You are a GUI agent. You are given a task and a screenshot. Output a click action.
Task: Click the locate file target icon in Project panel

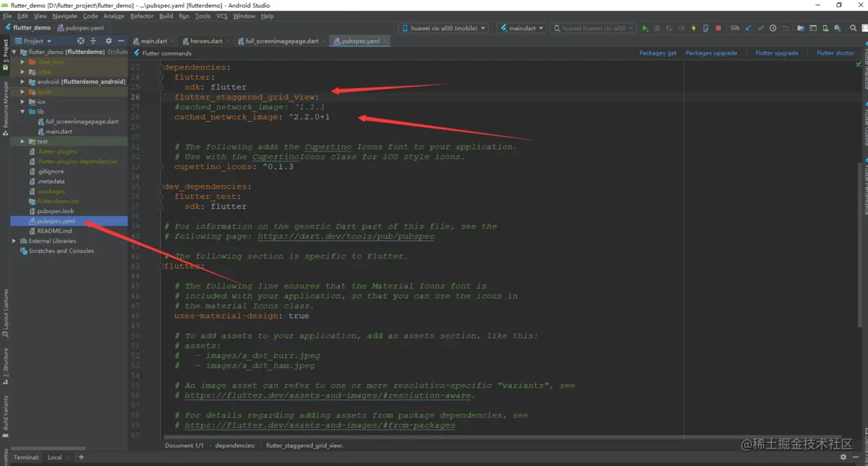pos(80,41)
